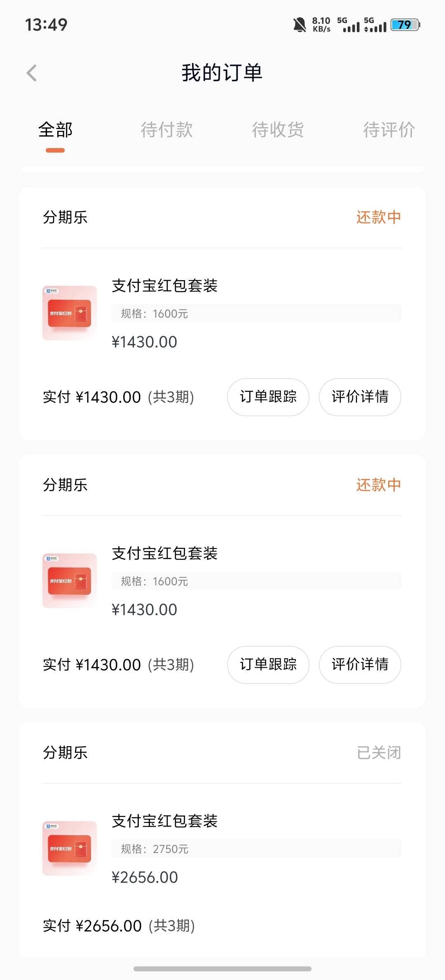
Task: Tap 评价详情 on the second order
Action: pos(360,664)
